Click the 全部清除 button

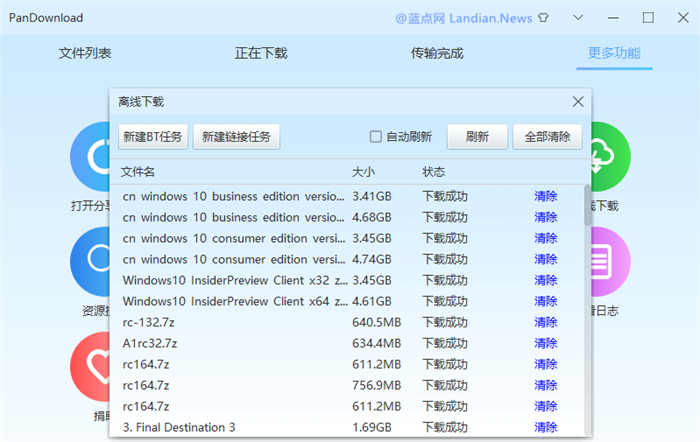pyautogui.click(x=547, y=137)
